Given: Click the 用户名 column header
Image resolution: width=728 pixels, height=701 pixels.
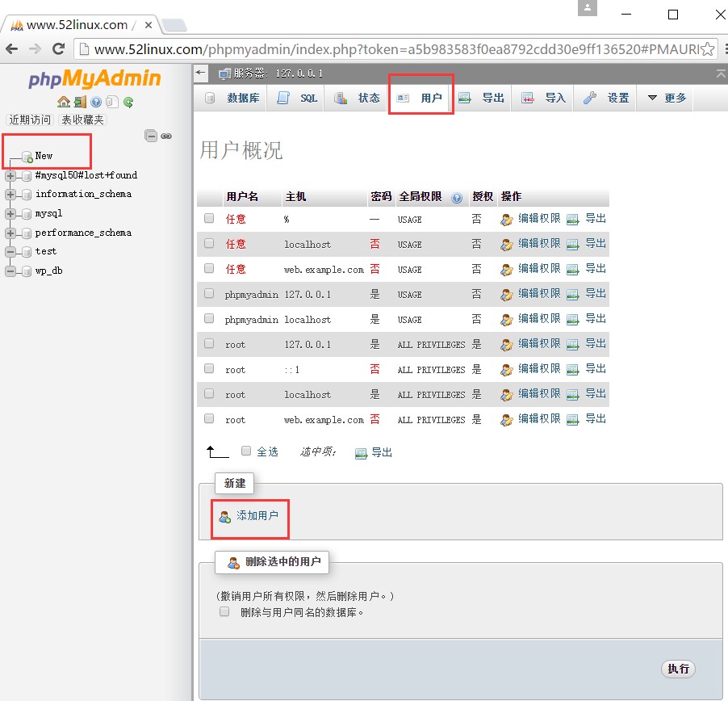Looking at the screenshot, I should coord(242,197).
